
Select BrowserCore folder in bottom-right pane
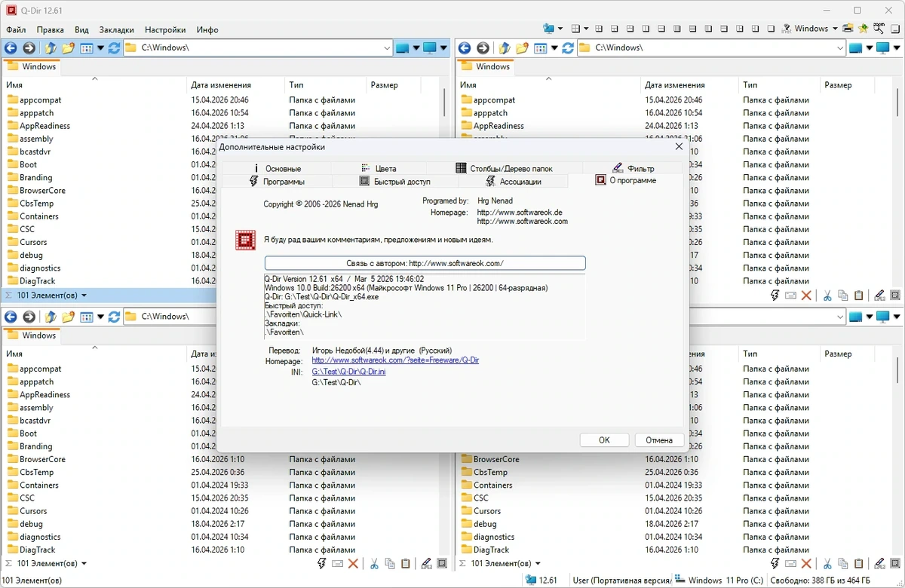[x=496, y=459]
